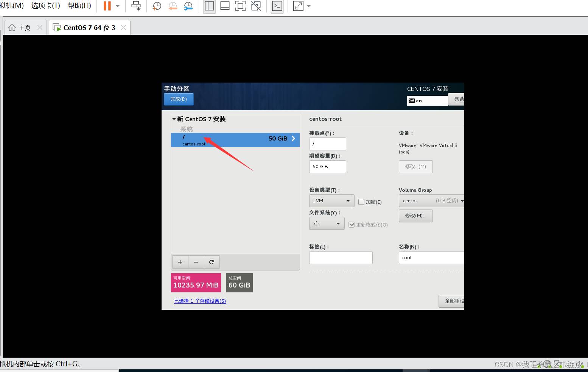Click the 完成(D) done button
Image resolution: width=588 pixels, height=372 pixels.
coord(179,99)
